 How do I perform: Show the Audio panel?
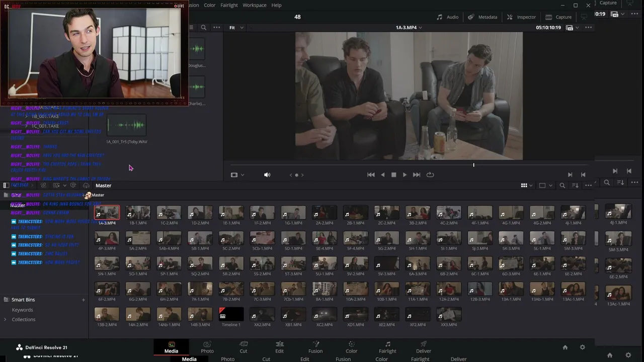point(447,17)
